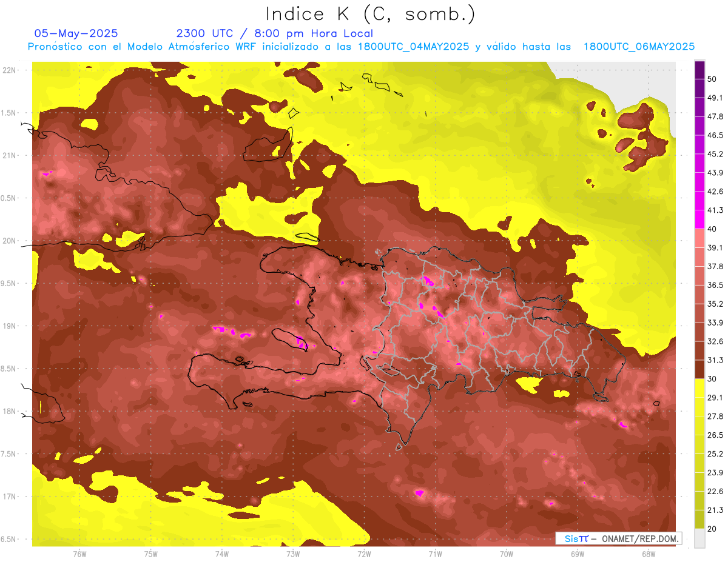
Task: Click the "40" colorbar label
Action: (x=713, y=229)
